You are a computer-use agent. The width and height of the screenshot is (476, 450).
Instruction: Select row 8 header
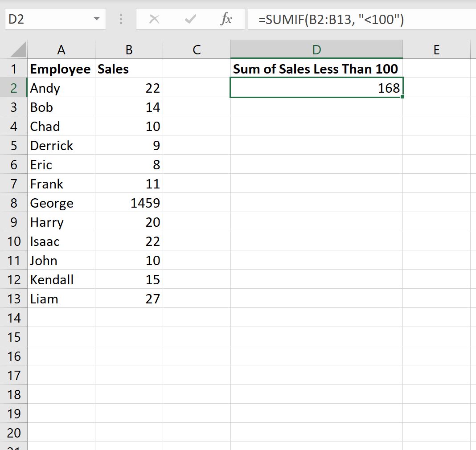14,203
